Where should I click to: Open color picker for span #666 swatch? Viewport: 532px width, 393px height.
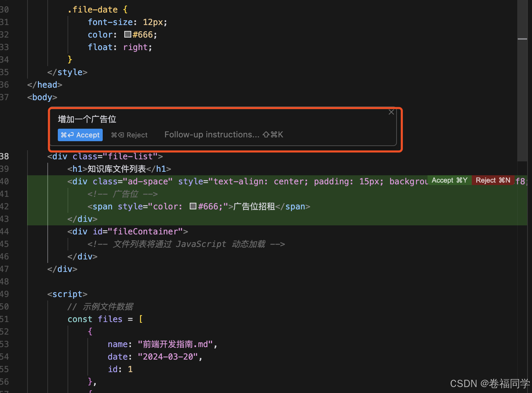[x=193, y=206]
